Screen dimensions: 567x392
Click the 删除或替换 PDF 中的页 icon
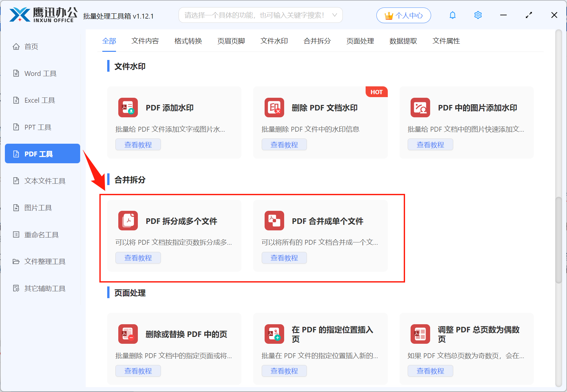tap(128, 334)
